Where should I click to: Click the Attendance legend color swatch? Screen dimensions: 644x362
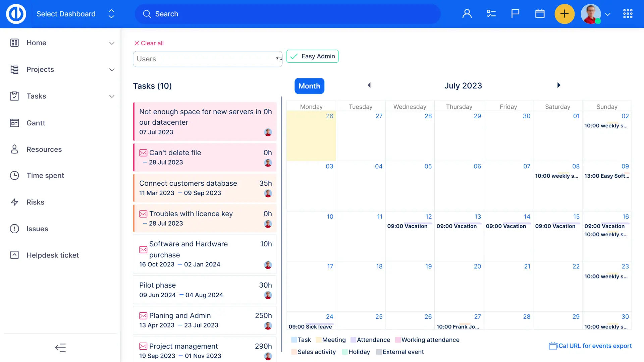pyautogui.click(x=353, y=340)
